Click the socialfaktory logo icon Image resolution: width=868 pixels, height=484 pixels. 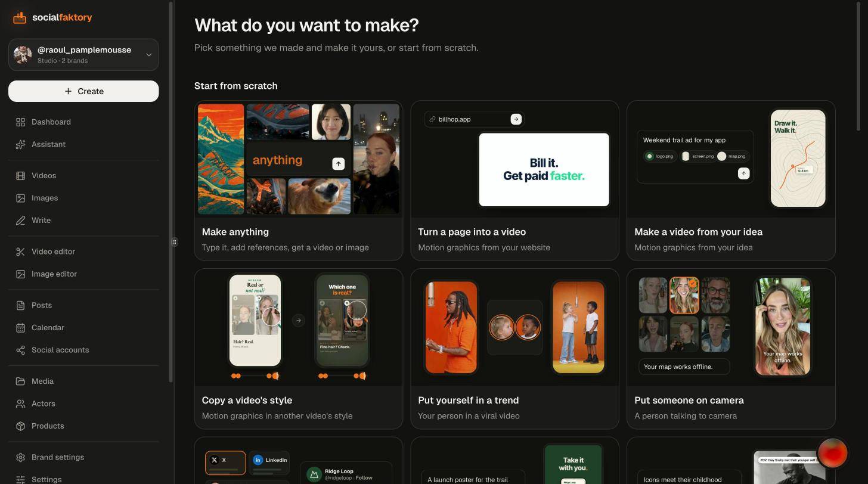coord(20,18)
